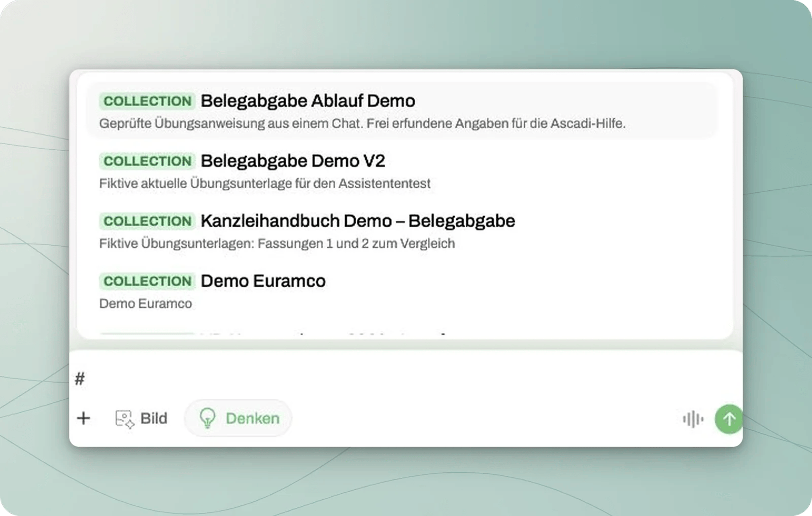Click COLLECTION badge beside Kanzleihandbuch Demo
Image resolution: width=812 pixels, height=516 pixels.
147,221
